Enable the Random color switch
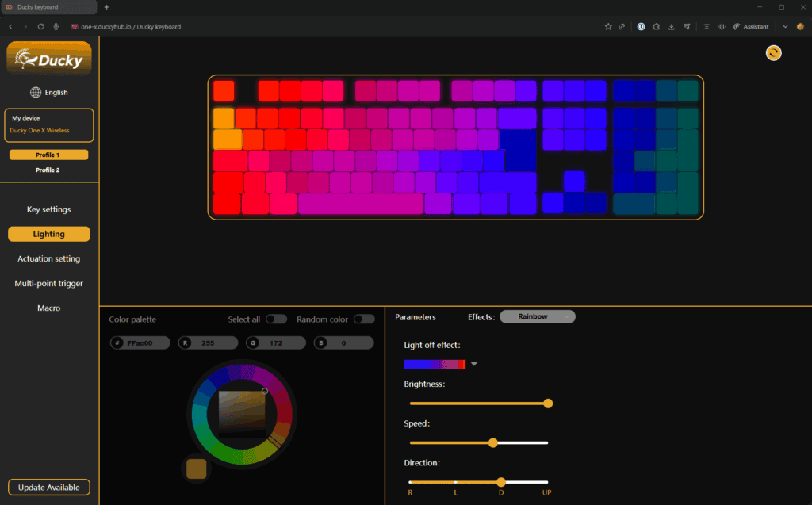Image resolution: width=812 pixels, height=505 pixels. [x=363, y=319]
